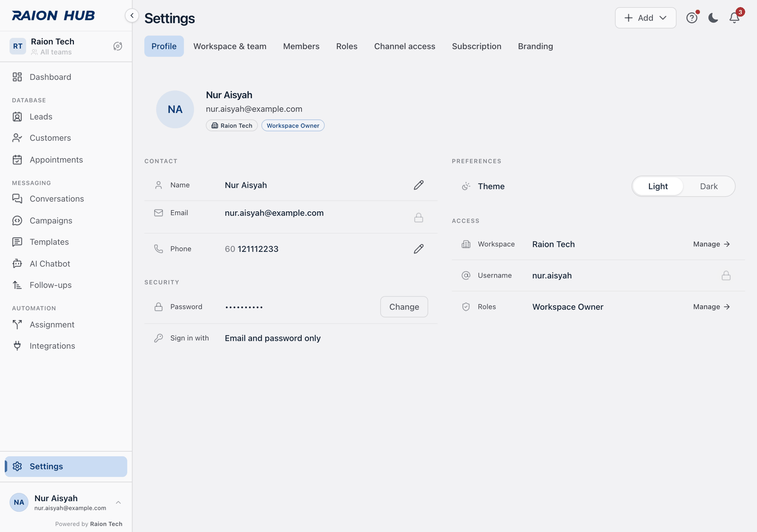Click the lock icon on the Email row
757x532 pixels.
(x=419, y=218)
